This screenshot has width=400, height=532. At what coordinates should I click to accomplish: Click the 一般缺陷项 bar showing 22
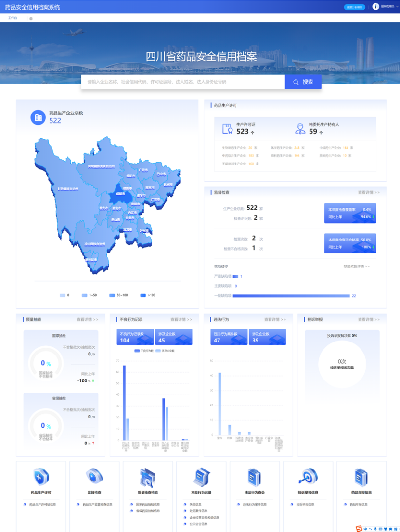(291, 296)
